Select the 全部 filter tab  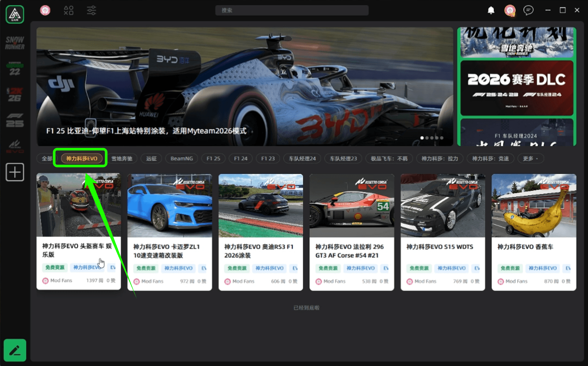(x=47, y=158)
